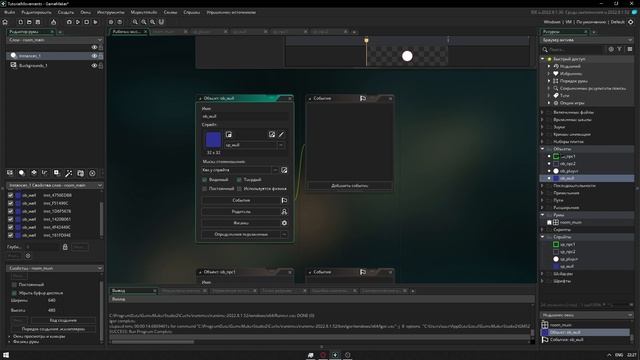Click the Creation Code button
Viewport: 640px width, 360px height.
(x=63, y=320)
